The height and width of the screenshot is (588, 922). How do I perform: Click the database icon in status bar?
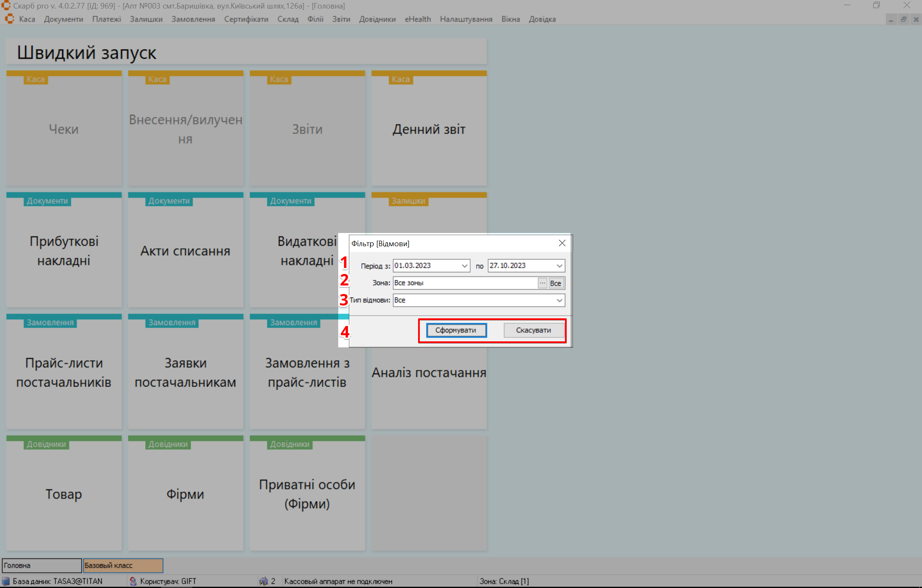point(6,581)
